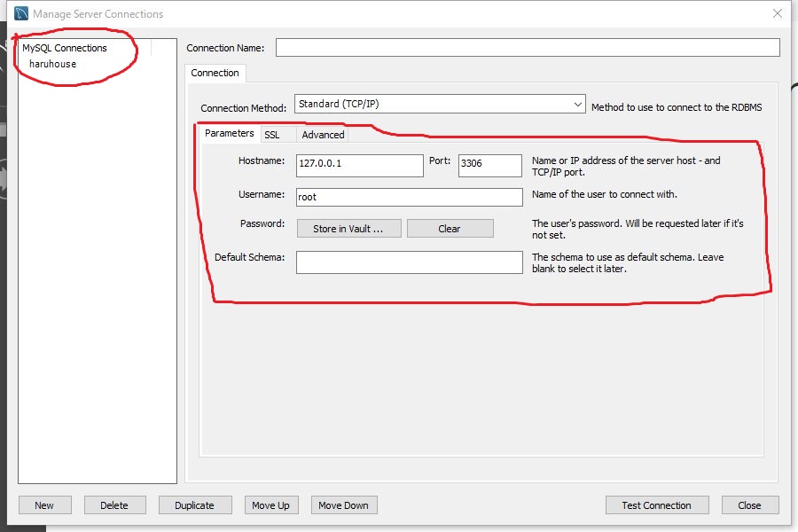Viewport: 798px width, 532px height.
Task: Click the Store in Vault button
Action: tap(348, 229)
